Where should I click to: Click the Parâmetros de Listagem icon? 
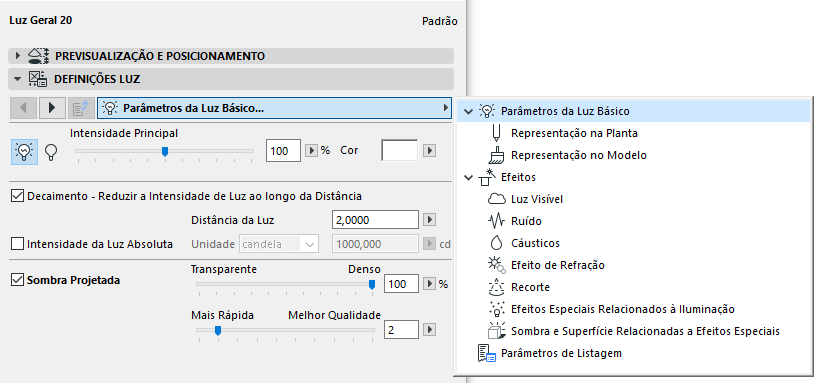pyautogui.click(x=486, y=353)
